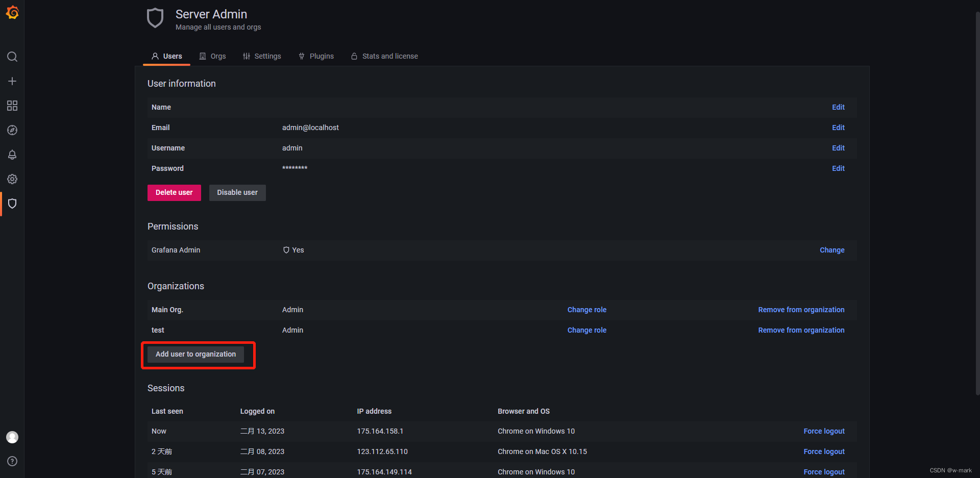Click the Delete user button

[174, 192]
